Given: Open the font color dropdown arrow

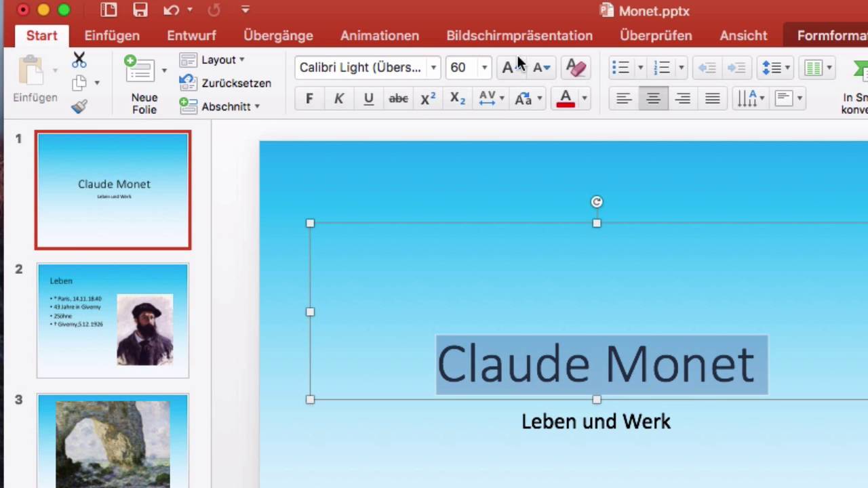Looking at the screenshot, I should pos(584,99).
